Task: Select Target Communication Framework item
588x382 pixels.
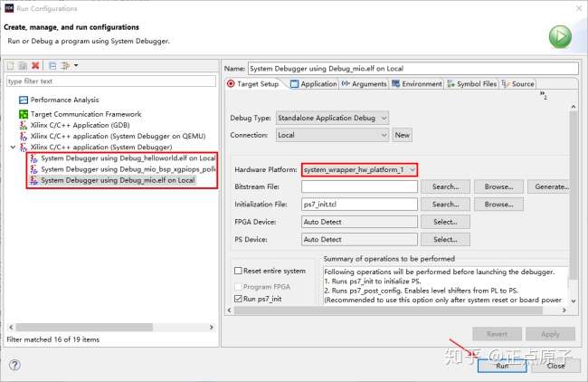Action: pyautogui.click(x=85, y=114)
